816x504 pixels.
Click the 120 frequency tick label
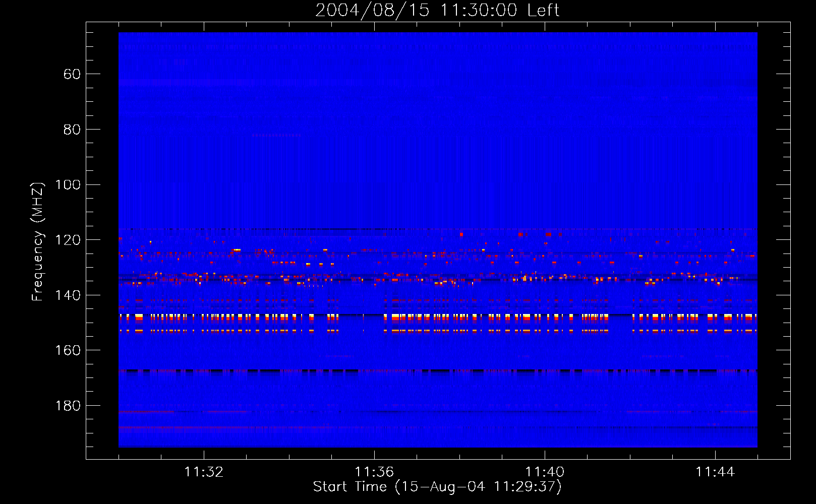click(x=68, y=240)
